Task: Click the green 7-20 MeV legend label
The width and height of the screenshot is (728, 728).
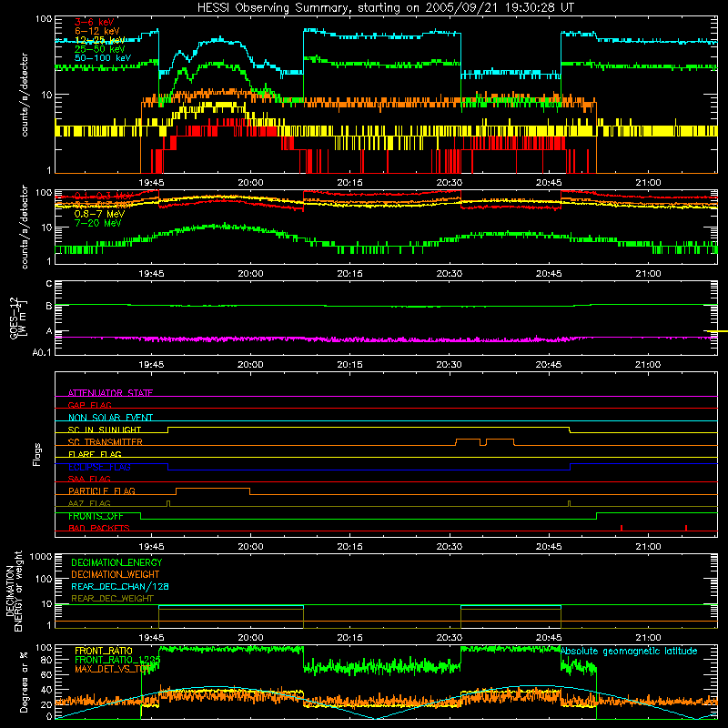Action: [x=98, y=223]
